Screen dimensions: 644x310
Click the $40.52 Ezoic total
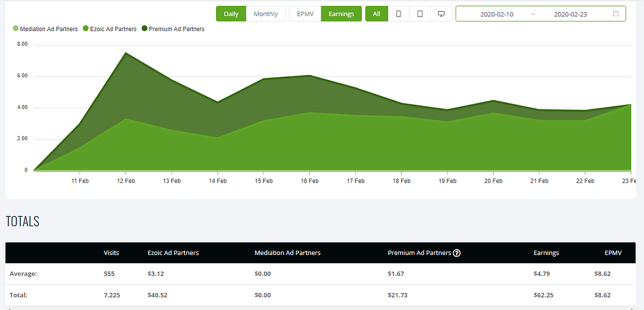click(x=157, y=295)
